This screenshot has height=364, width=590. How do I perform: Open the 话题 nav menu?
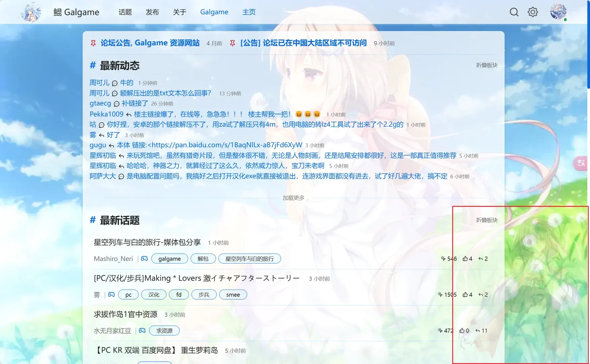[x=125, y=12]
